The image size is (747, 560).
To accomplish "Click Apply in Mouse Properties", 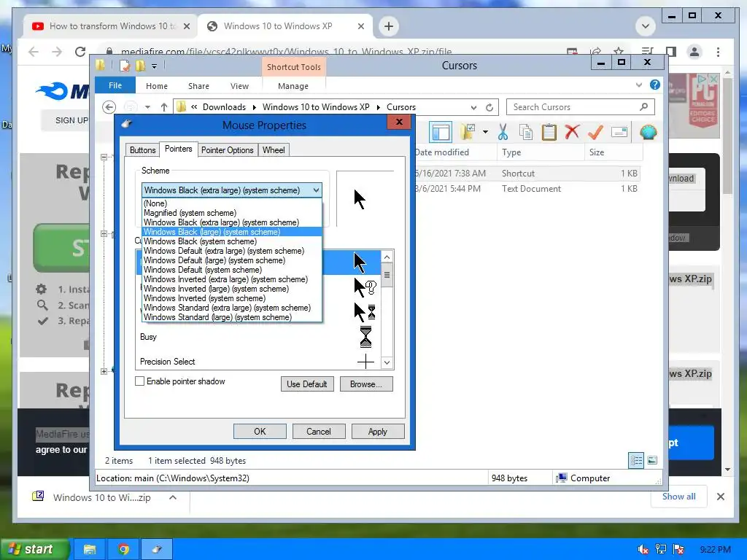I will [378, 432].
